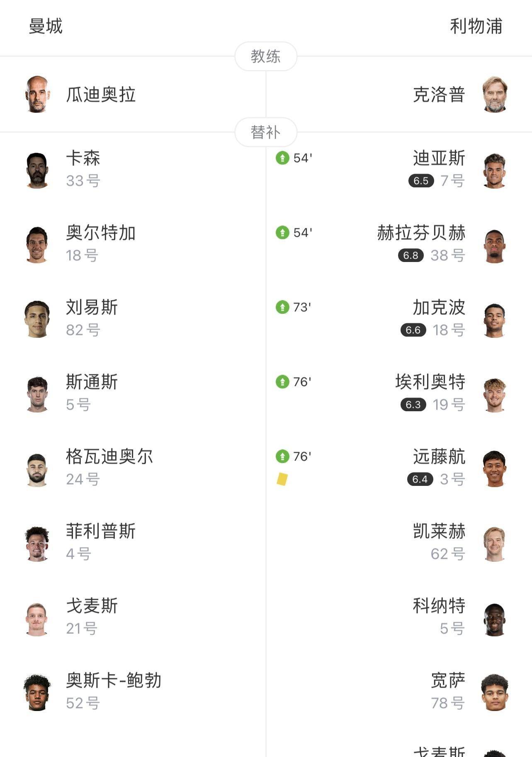Image resolution: width=532 pixels, height=757 pixels.
Task: Open player name 格瓦迪奥尔
Action: [x=109, y=456]
